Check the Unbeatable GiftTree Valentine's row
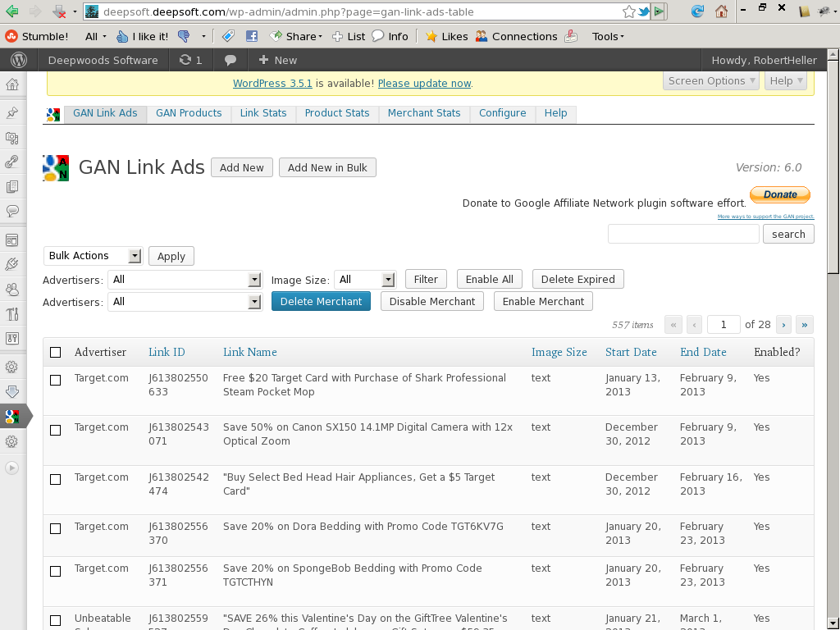This screenshot has width=840, height=630. (x=55, y=621)
